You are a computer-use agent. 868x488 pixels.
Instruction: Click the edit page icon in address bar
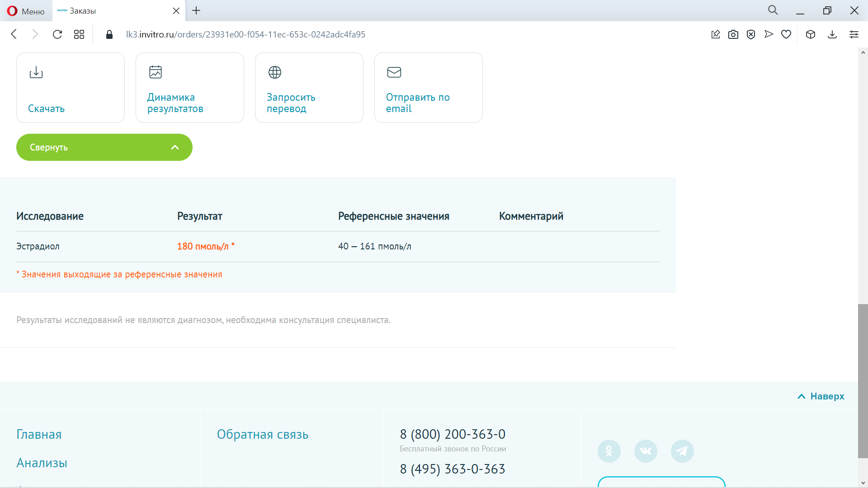716,34
